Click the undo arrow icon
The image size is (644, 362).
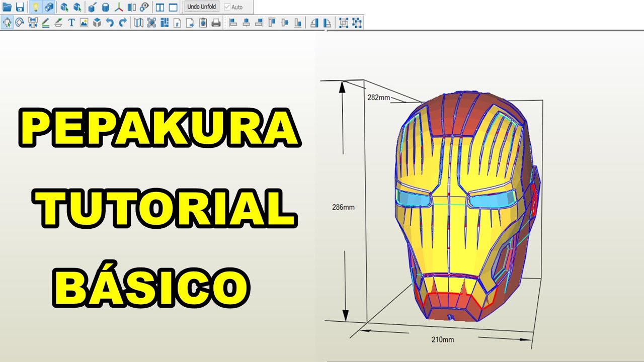pyautogui.click(x=110, y=22)
